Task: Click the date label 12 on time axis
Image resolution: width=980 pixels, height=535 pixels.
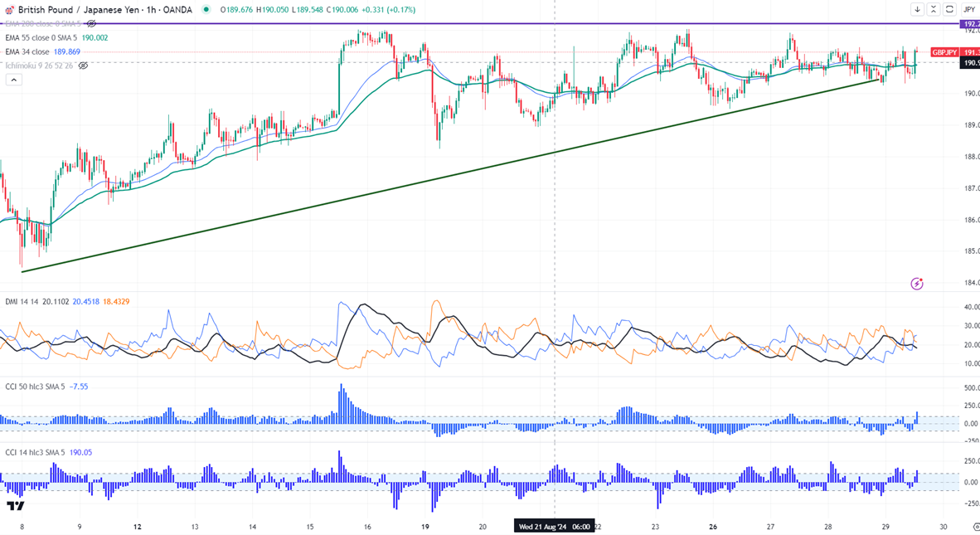Action: pyautogui.click(x=137, y=527)
